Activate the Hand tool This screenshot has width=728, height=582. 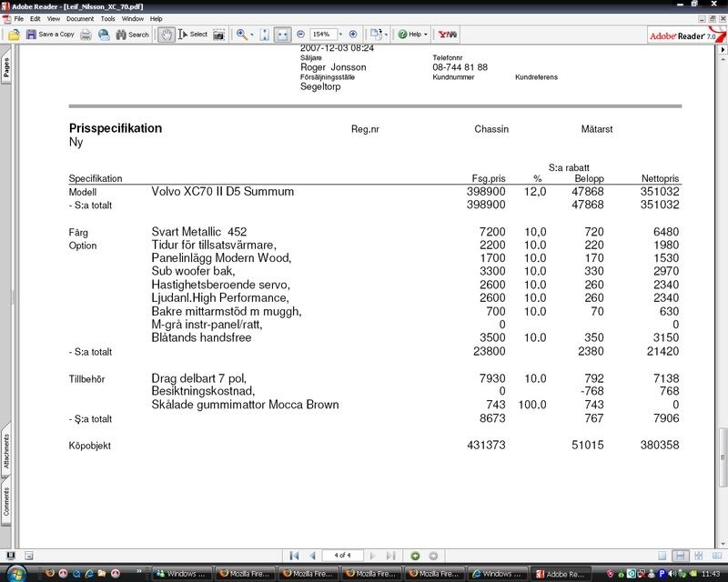166,35
